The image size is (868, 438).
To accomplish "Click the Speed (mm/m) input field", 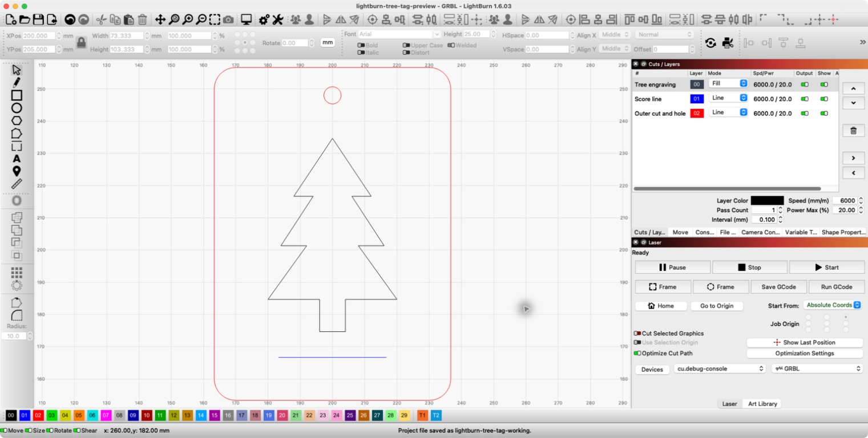I will tap(845, 201).
